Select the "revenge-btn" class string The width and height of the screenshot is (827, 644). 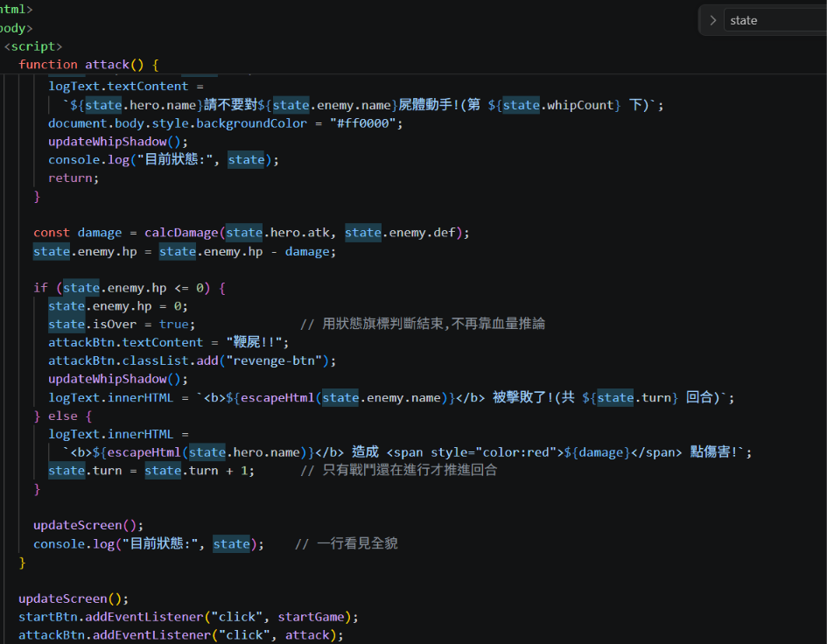[277, 360]
